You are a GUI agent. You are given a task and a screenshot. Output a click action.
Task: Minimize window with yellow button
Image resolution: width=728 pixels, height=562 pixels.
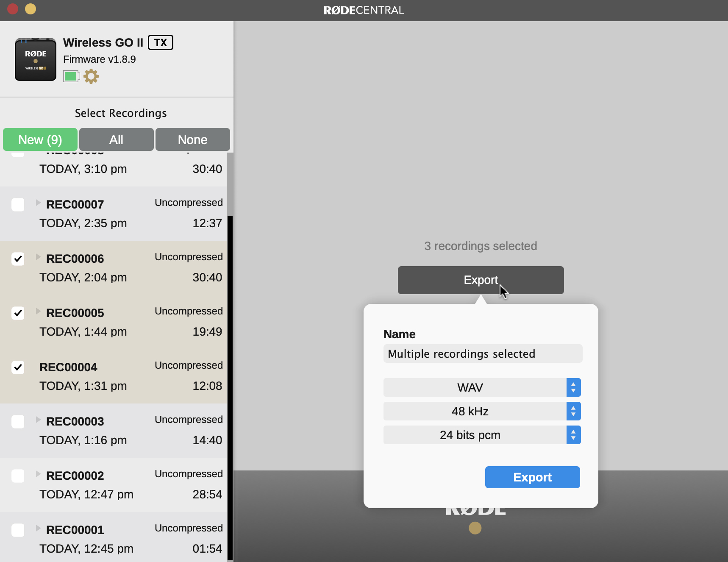coord(31,8)
